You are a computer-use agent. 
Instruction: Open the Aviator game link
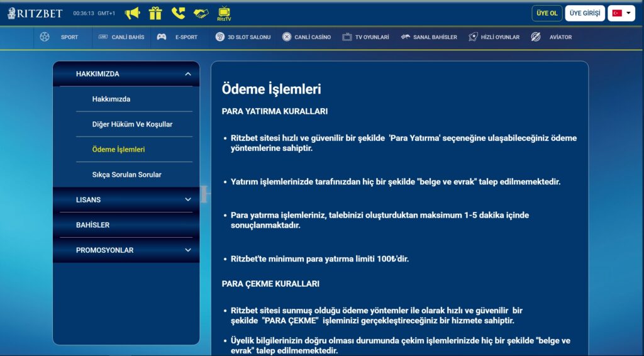(x=560, y=37)
